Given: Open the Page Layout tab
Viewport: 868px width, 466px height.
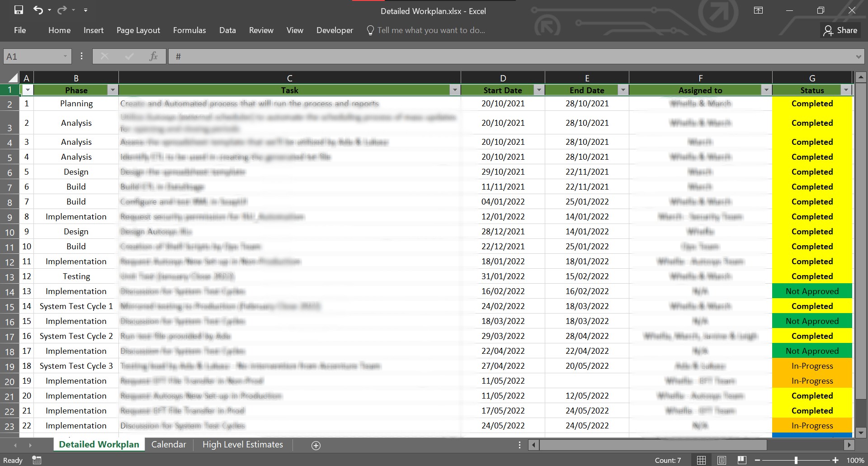Looking at the screenshot, I should coord(138,30).
